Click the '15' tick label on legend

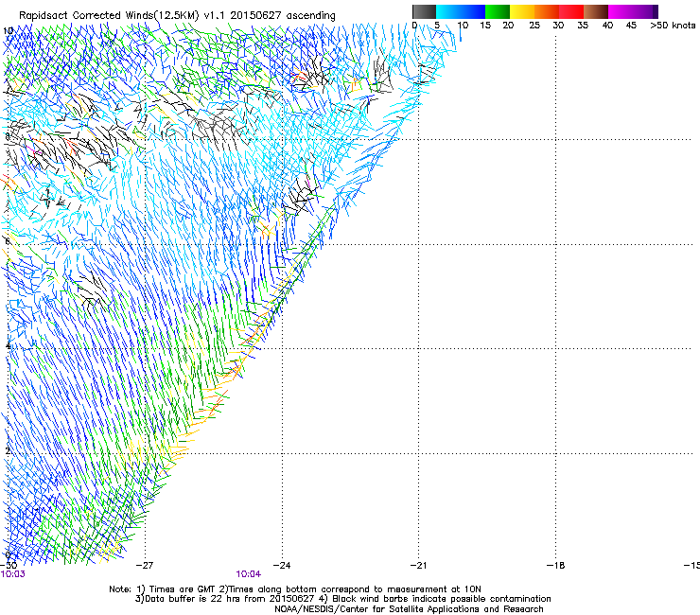coord(485,26)
